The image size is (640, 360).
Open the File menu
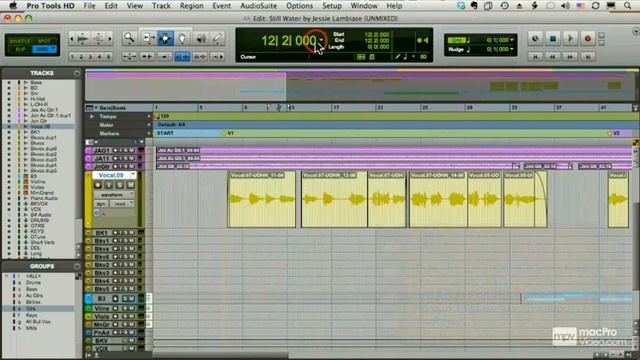[x=89, y=6]
